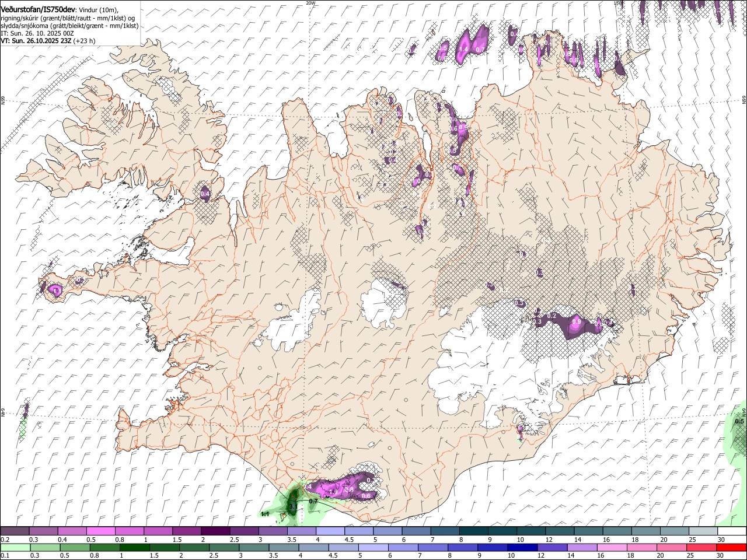Pick the bottom-scale 9 royal blue swatch
This screenshot has width=747, height=560.
tap(493, 547)
